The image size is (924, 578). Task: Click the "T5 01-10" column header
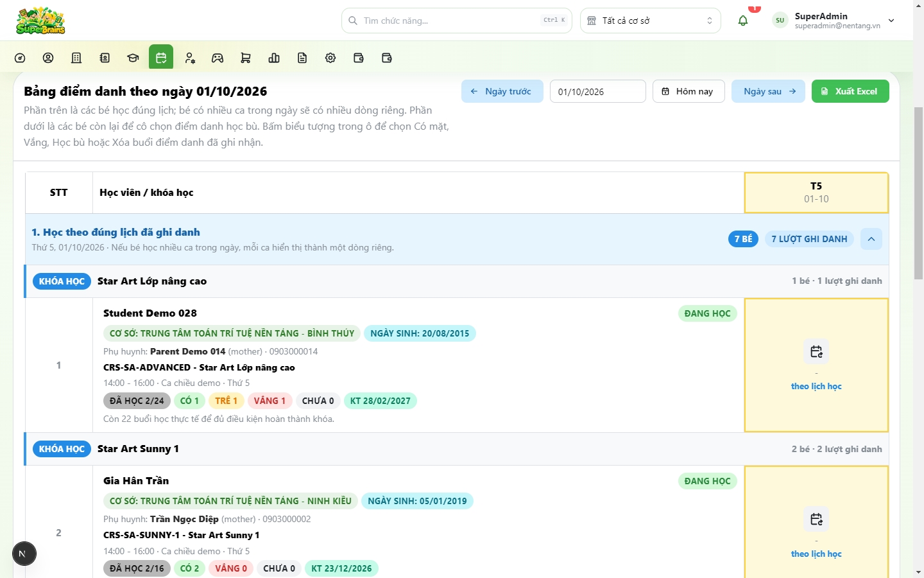point(816,192)
